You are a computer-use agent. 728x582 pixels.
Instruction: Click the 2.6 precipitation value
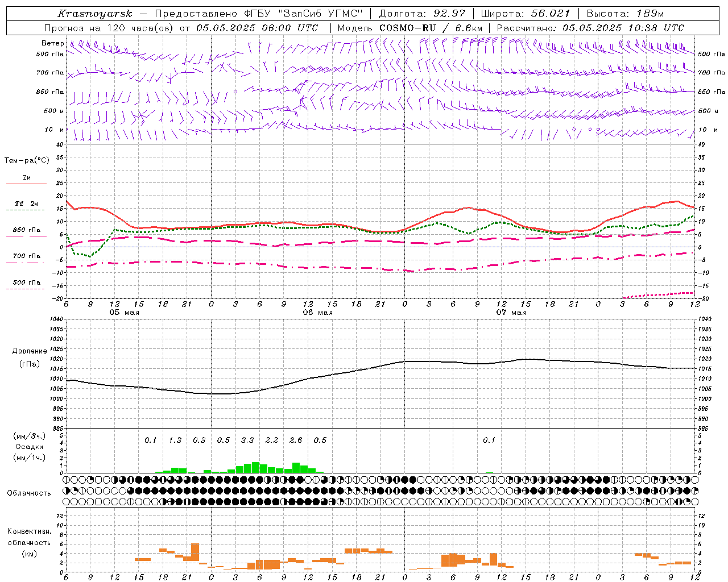[296, 440]
